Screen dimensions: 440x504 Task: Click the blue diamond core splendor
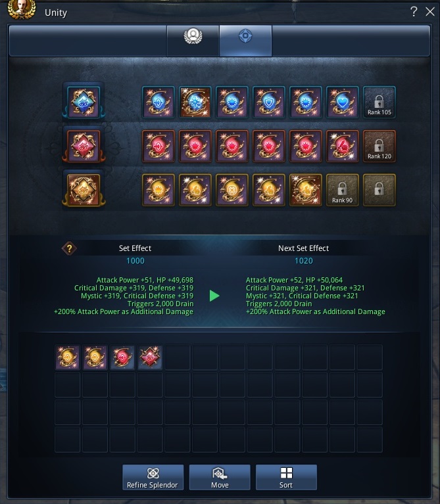tap(84, 103)
